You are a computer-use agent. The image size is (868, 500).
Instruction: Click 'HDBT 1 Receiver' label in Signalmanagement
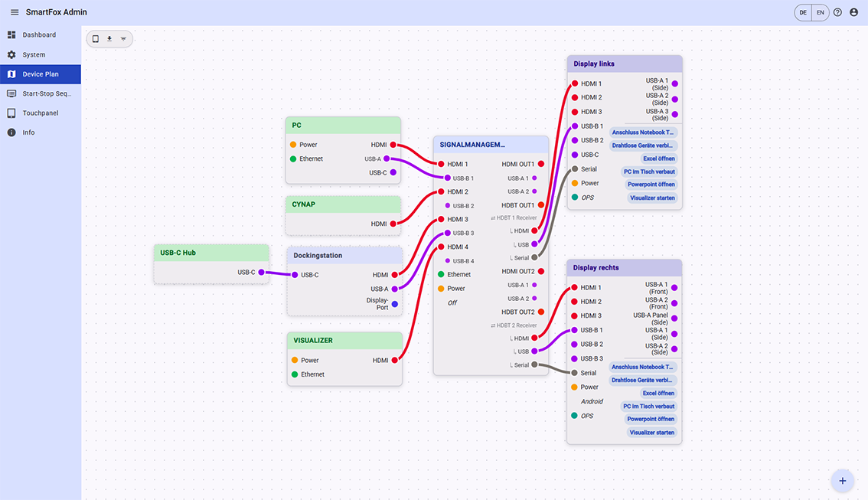[514, 218]
